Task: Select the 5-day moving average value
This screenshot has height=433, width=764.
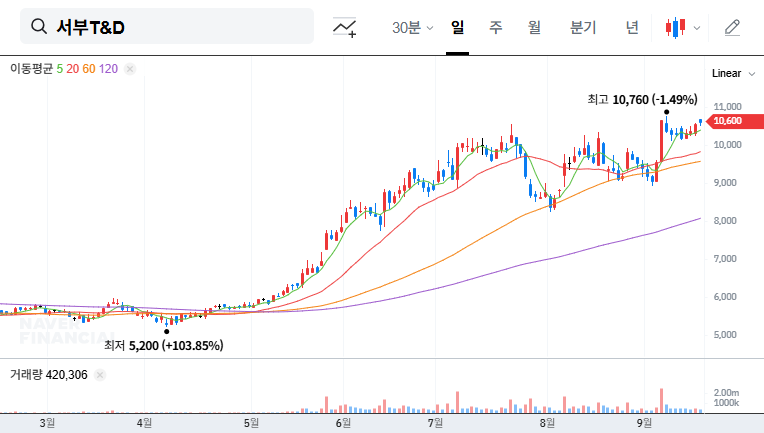Action: tap(59, 69)
